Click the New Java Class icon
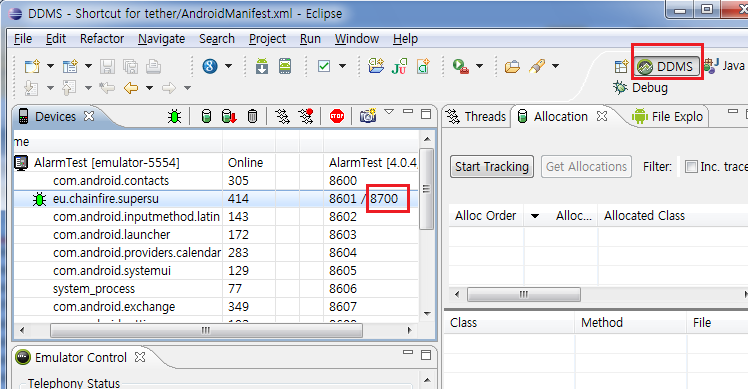Screen dimensions: 748x389 [x=423, y=66]
